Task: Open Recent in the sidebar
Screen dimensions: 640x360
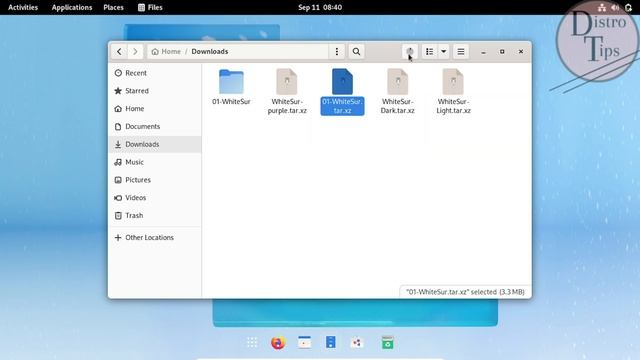Action: point(155,73)
